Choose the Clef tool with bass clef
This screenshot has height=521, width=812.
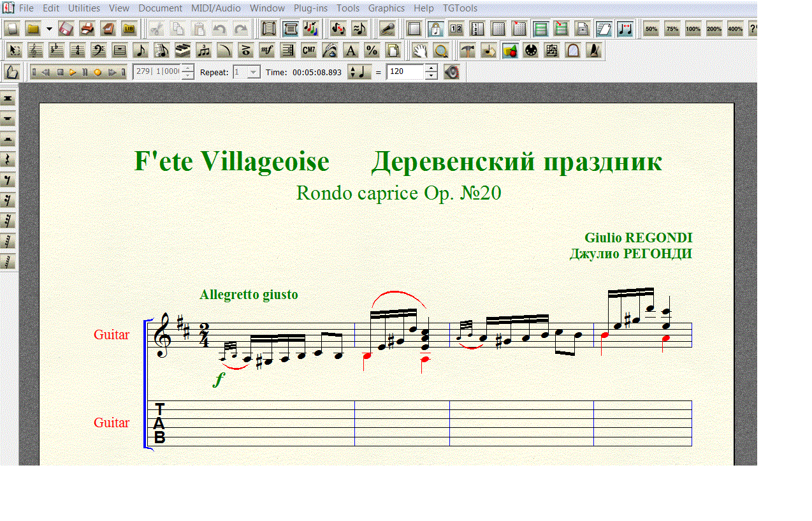click(98, 50)
